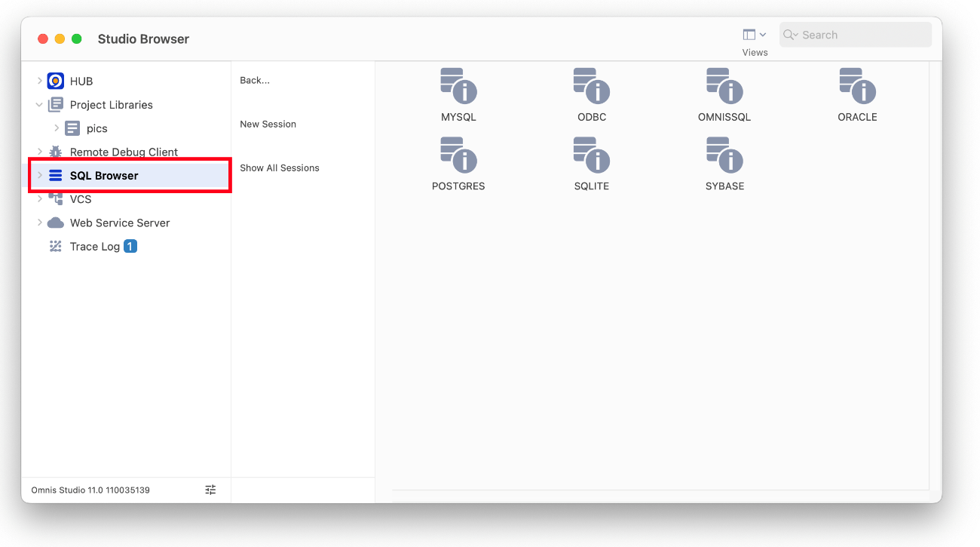The image size is (980, 547).
Task: Open the settings sliders icon in status bar
Action: coord(210,490)
